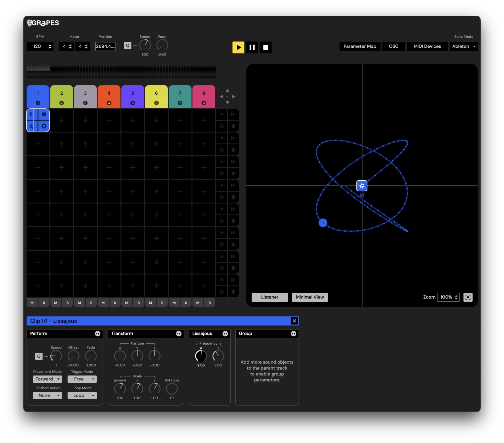
Task: Click the Minimal View button
Action: click(309, 297)
